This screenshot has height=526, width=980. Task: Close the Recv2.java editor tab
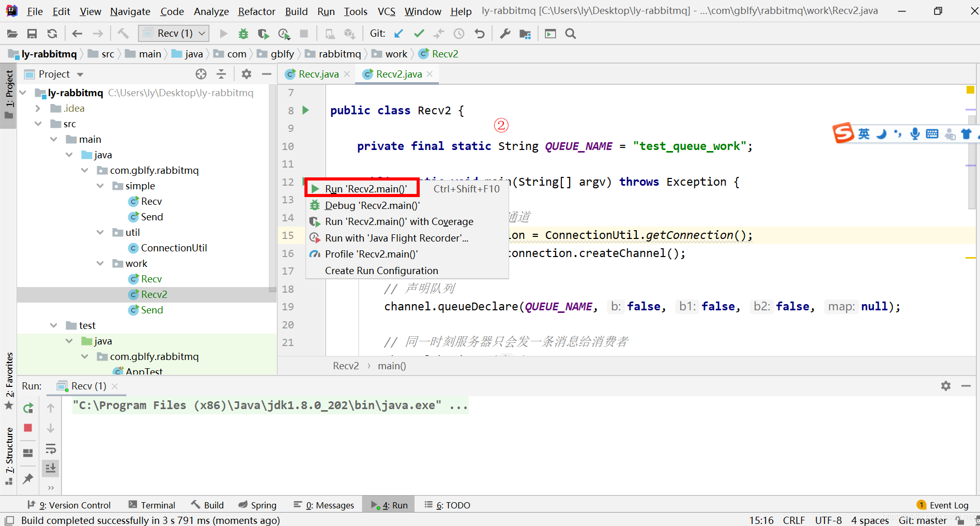click(430, 74)
